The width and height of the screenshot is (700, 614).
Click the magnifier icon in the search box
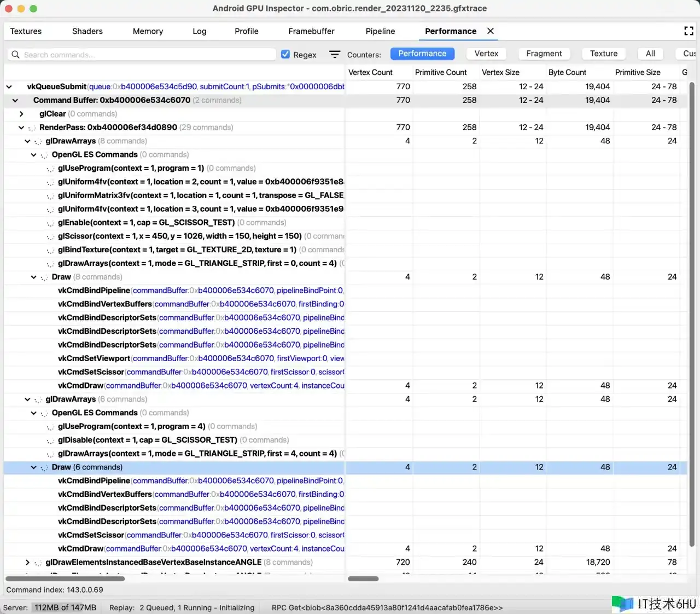tap(15, 55)
